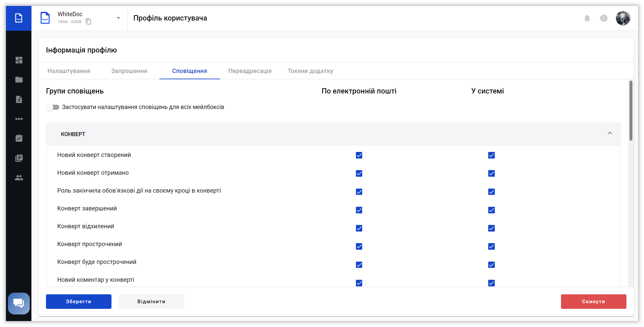Uncheck email for 'Новий конверт створений'
Image resolution: width=644 pixels, height=327 pixels.
click(359, 155)
